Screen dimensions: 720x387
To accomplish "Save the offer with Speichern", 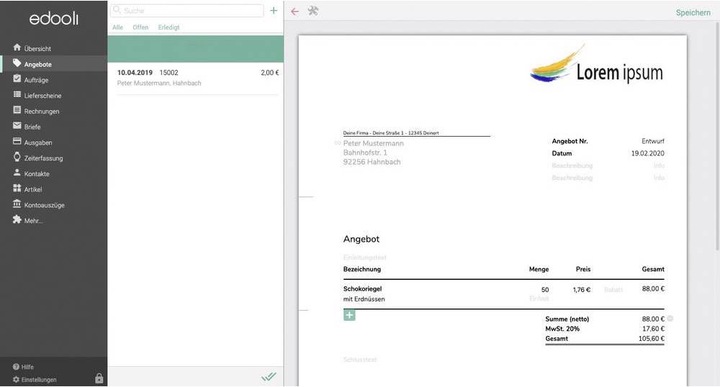I will 693,13.
